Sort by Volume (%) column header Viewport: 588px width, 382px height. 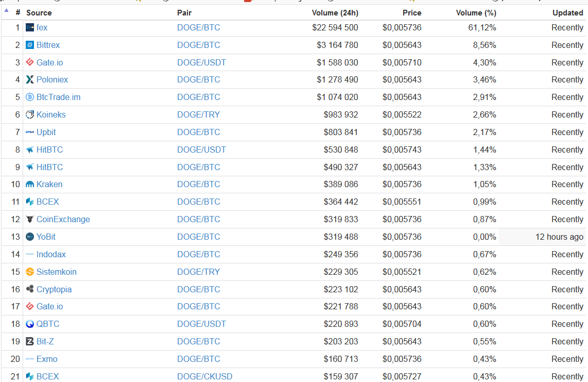tap(476, 12)
